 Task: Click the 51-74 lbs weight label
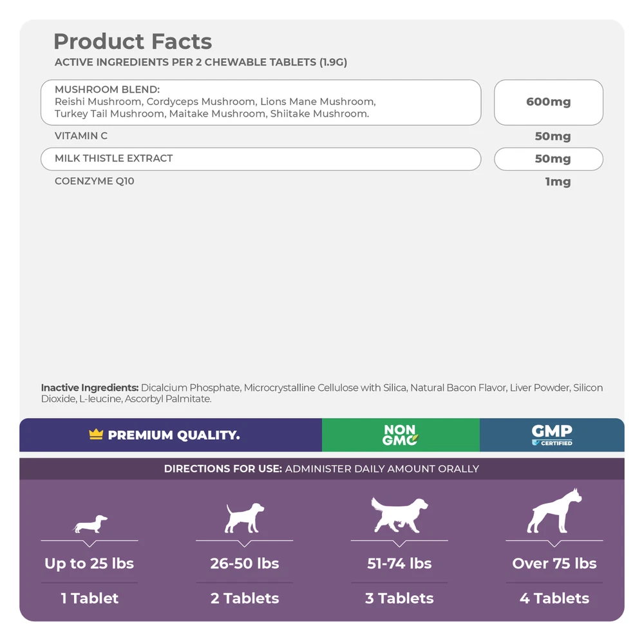[399, 563]
